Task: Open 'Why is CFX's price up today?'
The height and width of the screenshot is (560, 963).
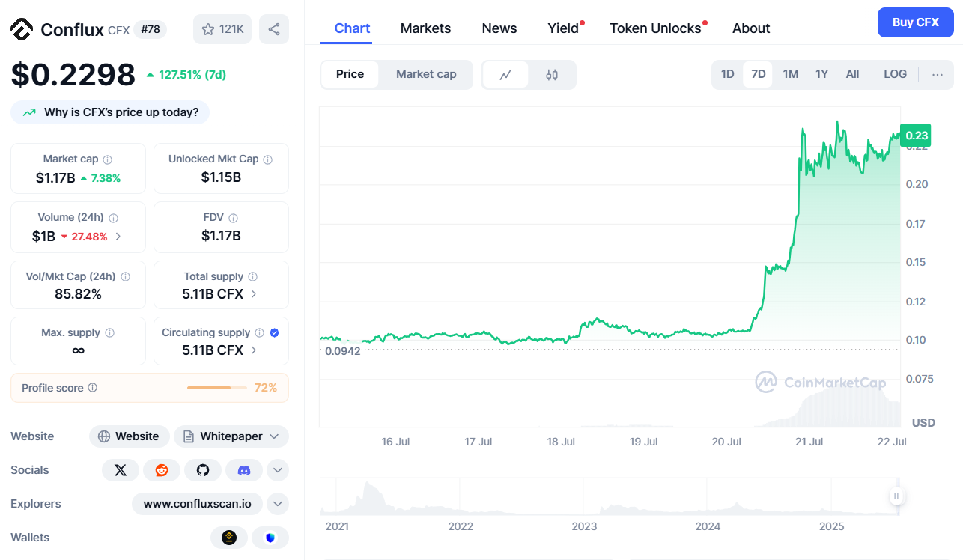Action: point(111,112)
